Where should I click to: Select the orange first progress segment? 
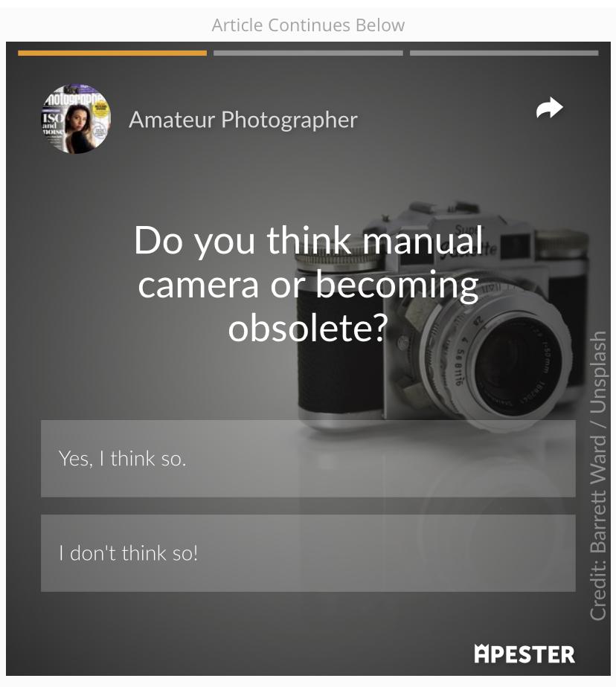click(x=112, y=53)
